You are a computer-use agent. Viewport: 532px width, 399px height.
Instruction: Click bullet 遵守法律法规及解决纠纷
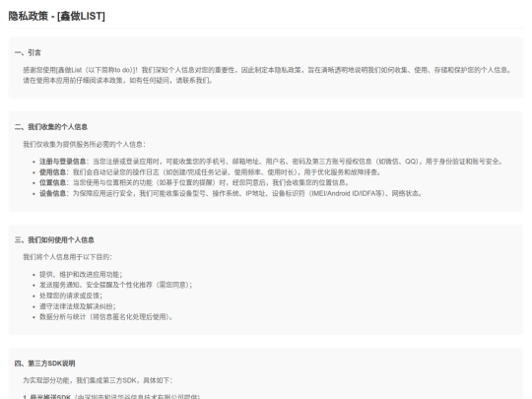(x=78, y=306)
